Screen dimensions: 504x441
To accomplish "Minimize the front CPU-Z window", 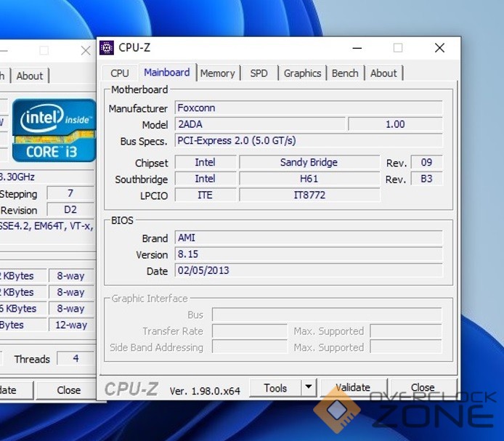I will click(357, 48).
